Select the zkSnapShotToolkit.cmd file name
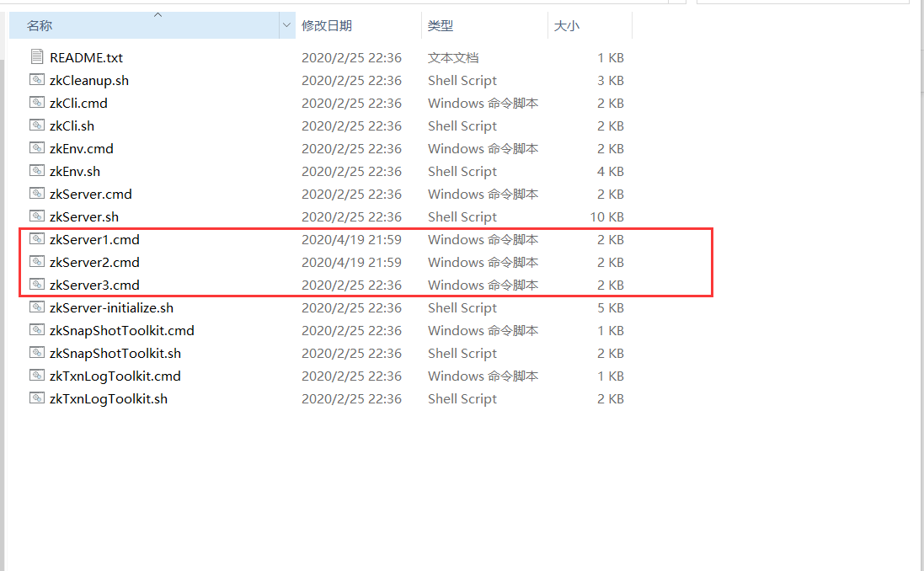 [122, 331]
